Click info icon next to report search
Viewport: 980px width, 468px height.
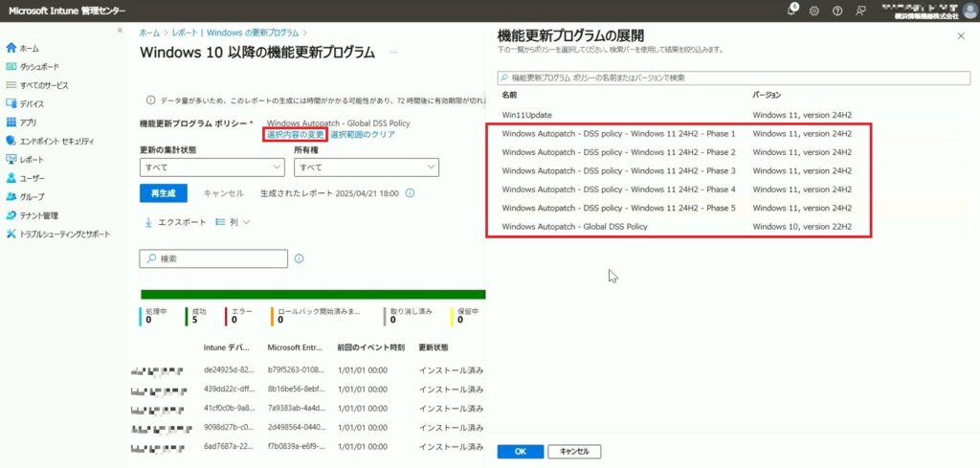coord(299,258)
